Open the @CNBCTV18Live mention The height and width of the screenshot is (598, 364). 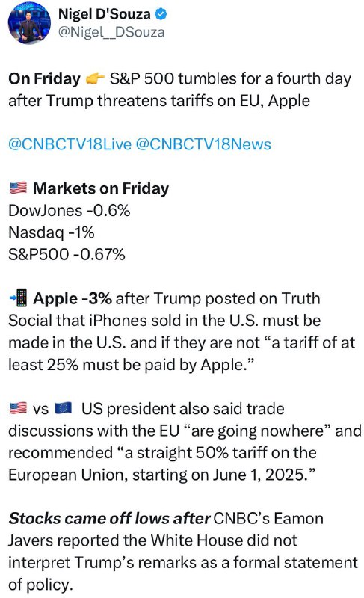[70, 144]
